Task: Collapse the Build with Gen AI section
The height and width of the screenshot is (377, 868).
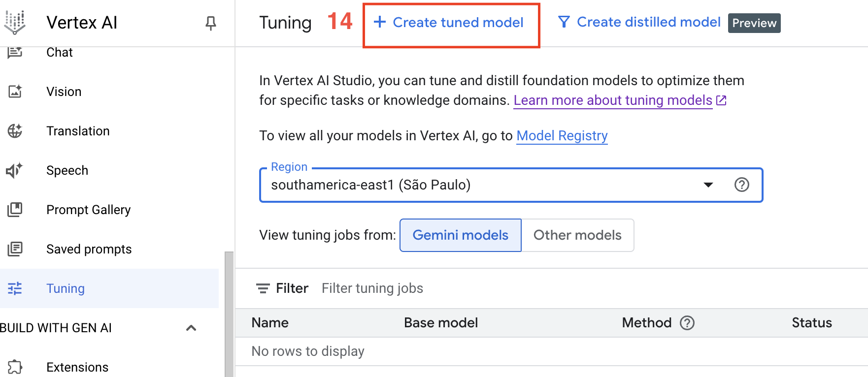Action: coord(191,328)
